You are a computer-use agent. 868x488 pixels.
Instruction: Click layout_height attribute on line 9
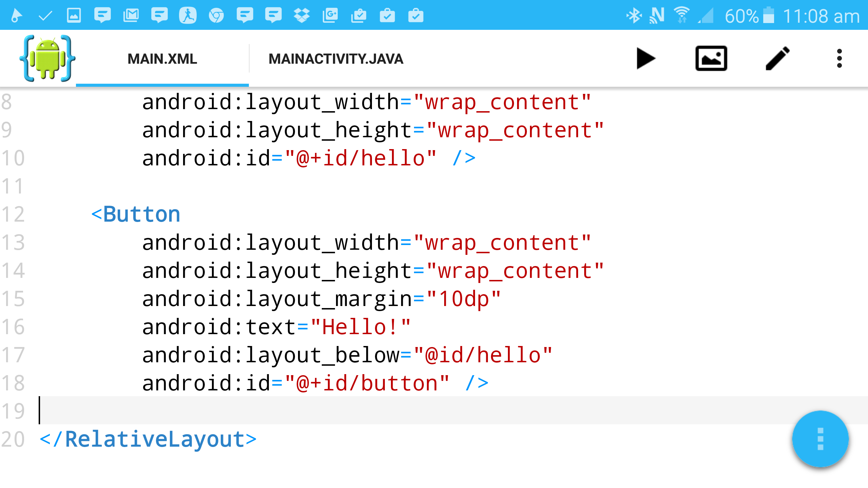click(x=277, y=130)
